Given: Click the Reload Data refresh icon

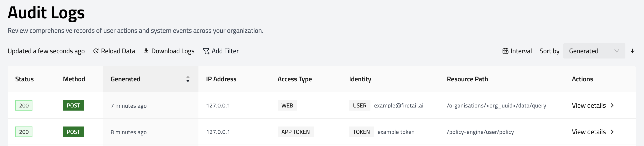Looking at the screenshot, I should tap(96, 51).
